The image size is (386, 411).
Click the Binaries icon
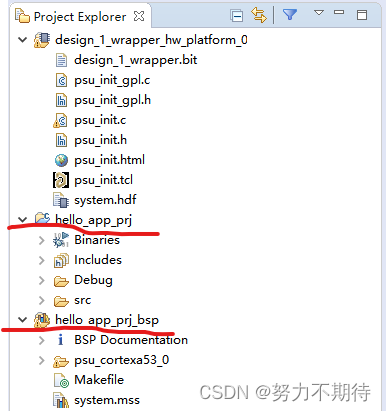[61, 240]
